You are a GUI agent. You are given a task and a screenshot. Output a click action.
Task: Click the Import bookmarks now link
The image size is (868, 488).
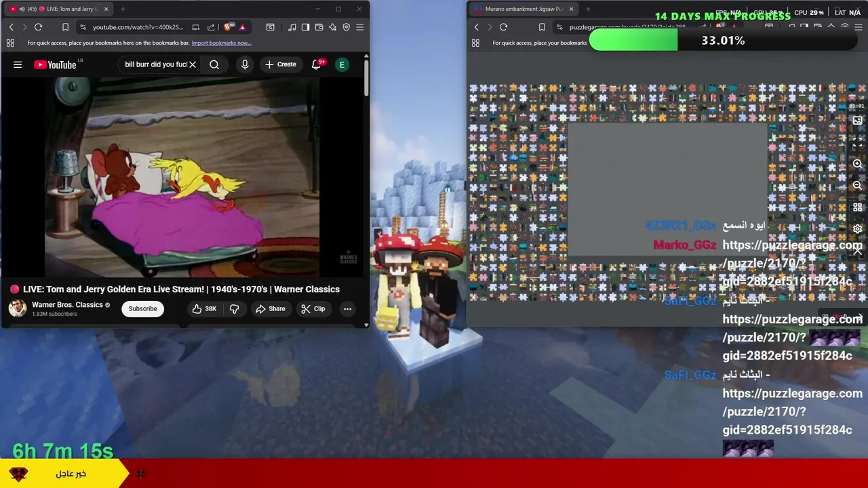(x=221, y=43)
